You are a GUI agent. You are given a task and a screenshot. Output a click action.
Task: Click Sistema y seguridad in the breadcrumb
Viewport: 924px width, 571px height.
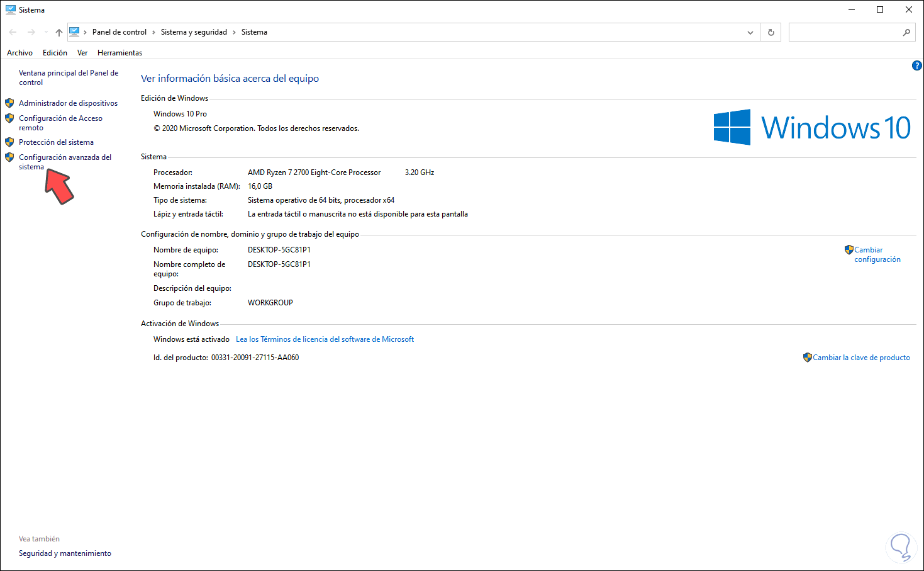[x=194, y=32]
